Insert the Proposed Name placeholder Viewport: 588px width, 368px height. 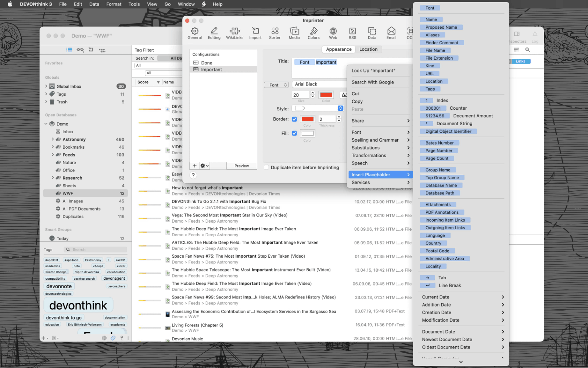[441, 27]
